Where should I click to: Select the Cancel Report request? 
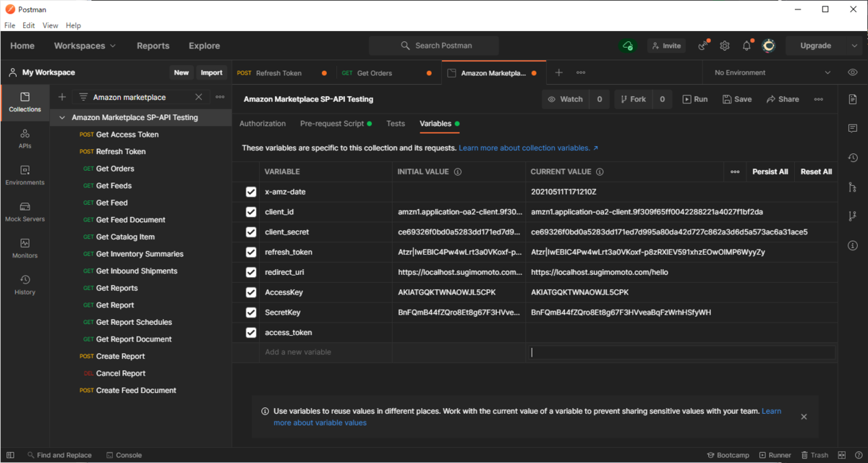(x=121, y=373)
